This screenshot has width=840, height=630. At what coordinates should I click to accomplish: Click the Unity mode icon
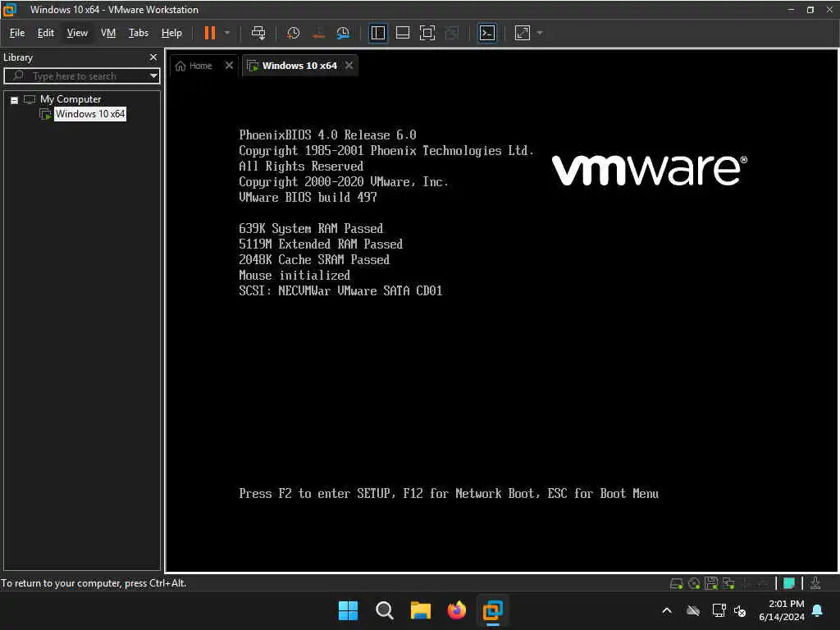coord(452,33)
